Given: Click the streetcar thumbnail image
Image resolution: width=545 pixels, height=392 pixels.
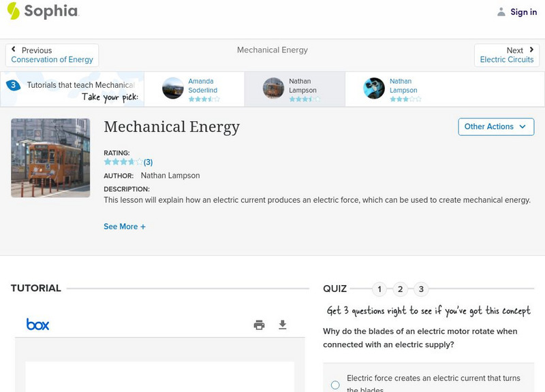Looking at the screenshot, I should (x=50, y=157).
